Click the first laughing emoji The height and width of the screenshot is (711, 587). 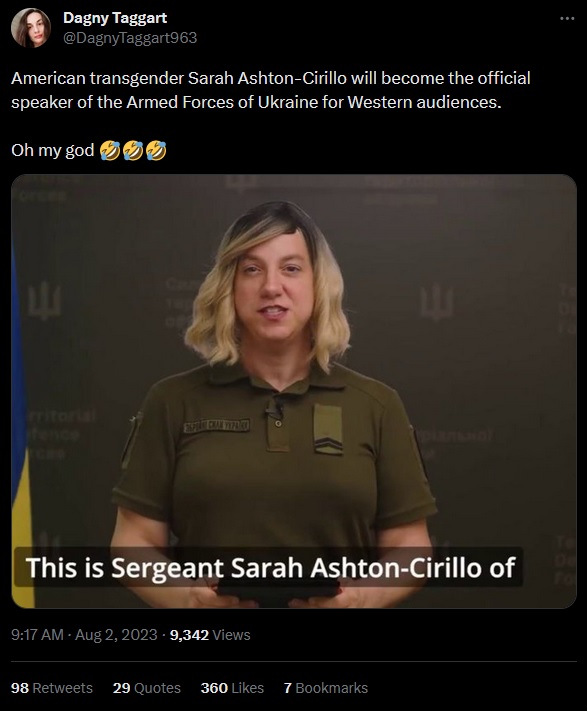click(x=110, y=151)
